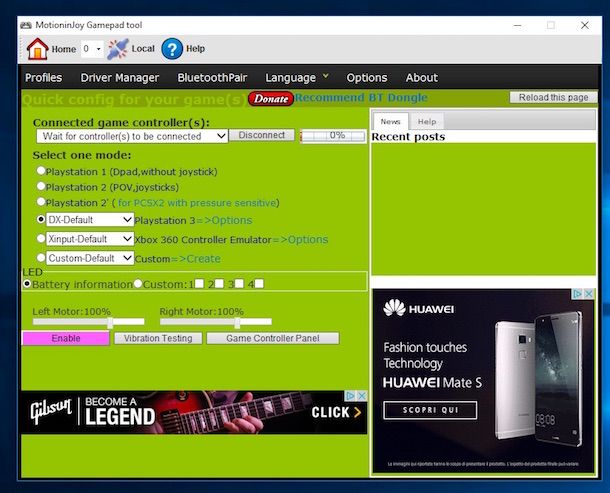Viewport: 610px width, 493px height.
Task: Check LED custom box 4
Action: (x=259, y=283)
